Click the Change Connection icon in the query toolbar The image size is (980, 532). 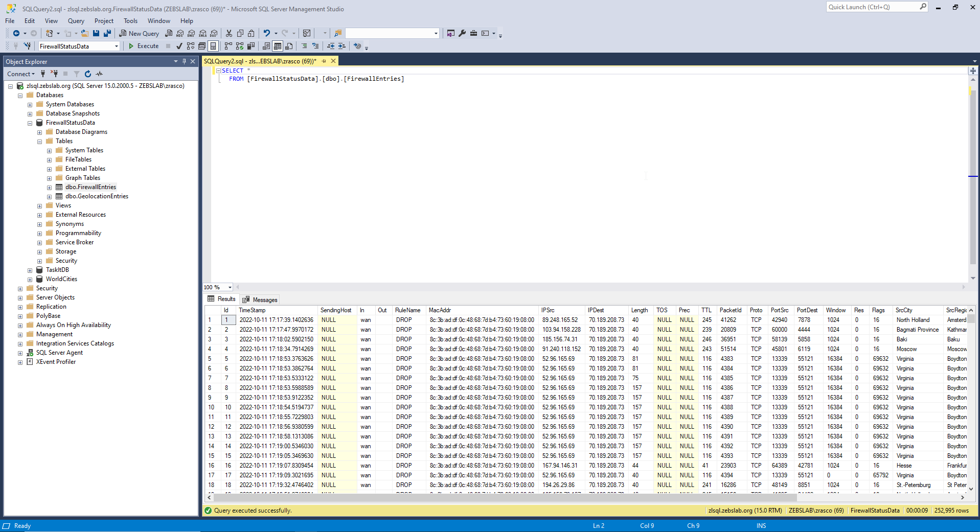click(x=28, y=46)
